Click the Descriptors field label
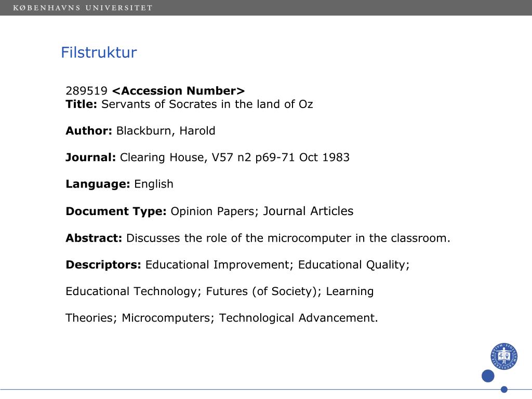 pos(103,264)
